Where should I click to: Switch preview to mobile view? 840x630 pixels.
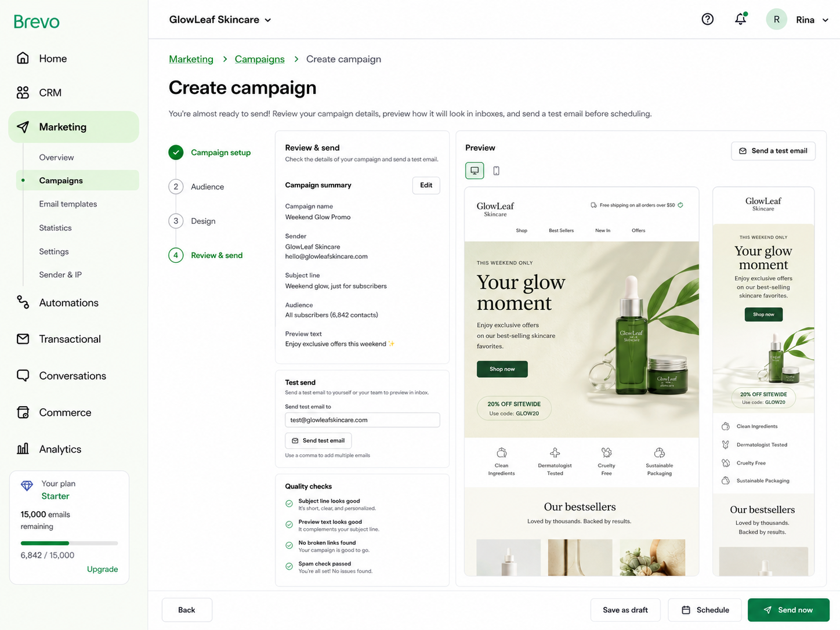pos(496,171)
